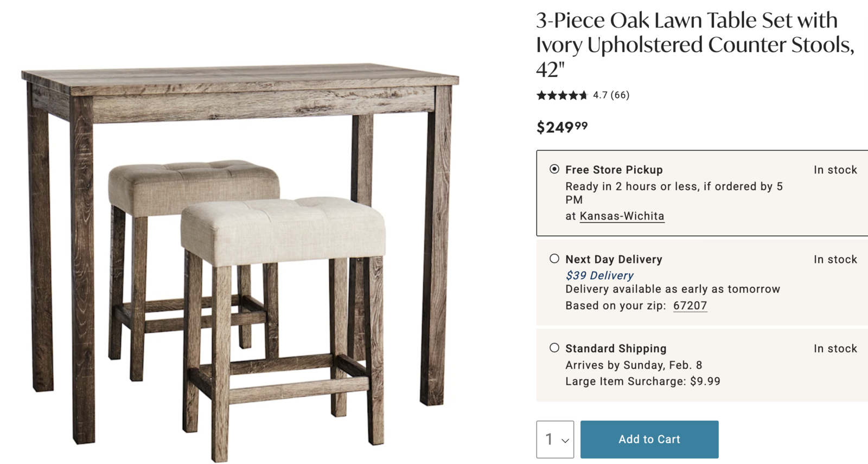Click the product title heading
The image size is (868, 464).
(694, 45)
